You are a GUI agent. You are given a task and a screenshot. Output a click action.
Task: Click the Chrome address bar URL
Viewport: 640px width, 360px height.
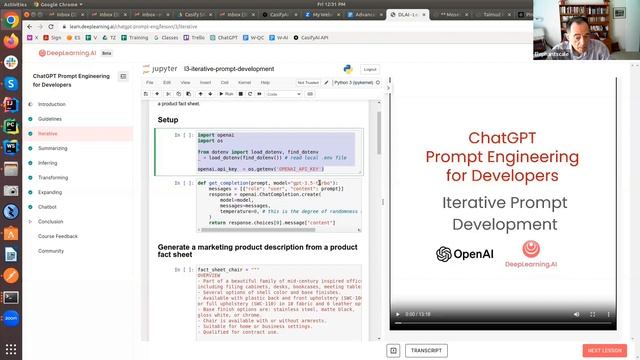pyautogui.click(x=133, y=27)
